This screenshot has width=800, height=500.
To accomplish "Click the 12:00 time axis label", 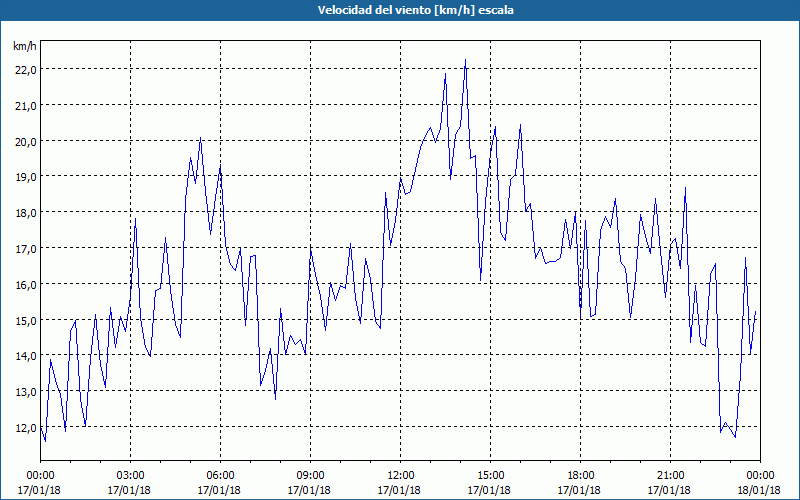I will coord(401,476).
